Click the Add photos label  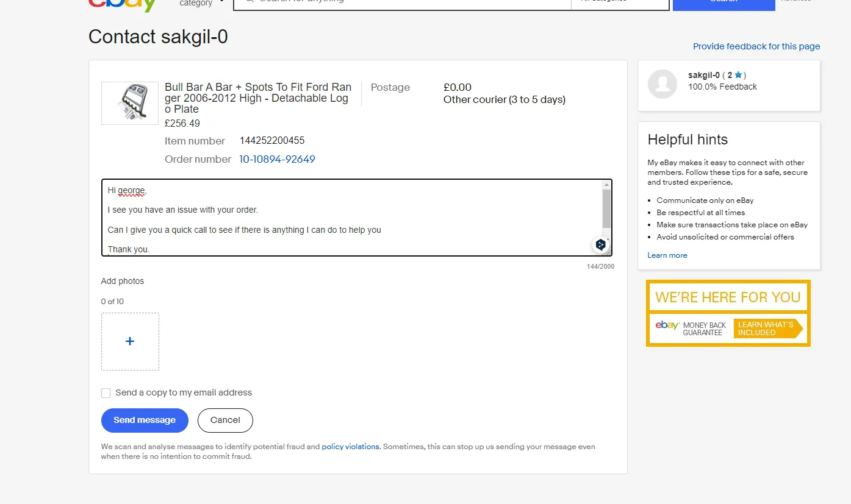(123, 281)
